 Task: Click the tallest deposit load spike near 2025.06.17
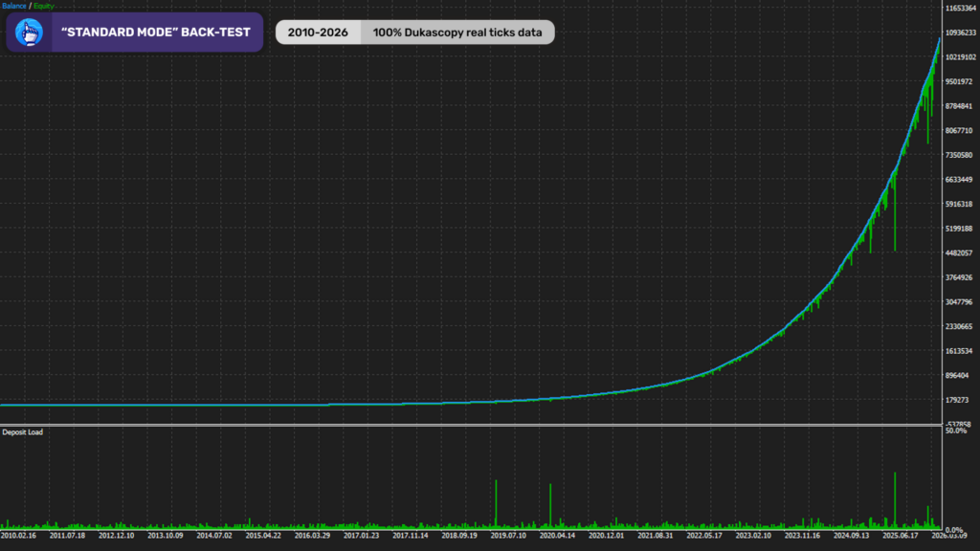coord(895,499)
